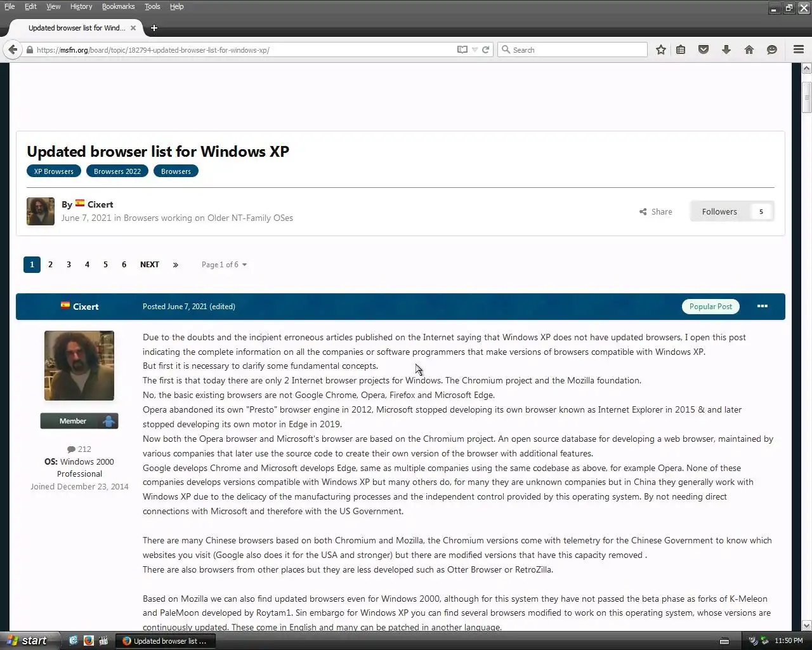
Task: Expand the 'Page 1 of 6' dropdown
Action: click(x=224, y=265)
